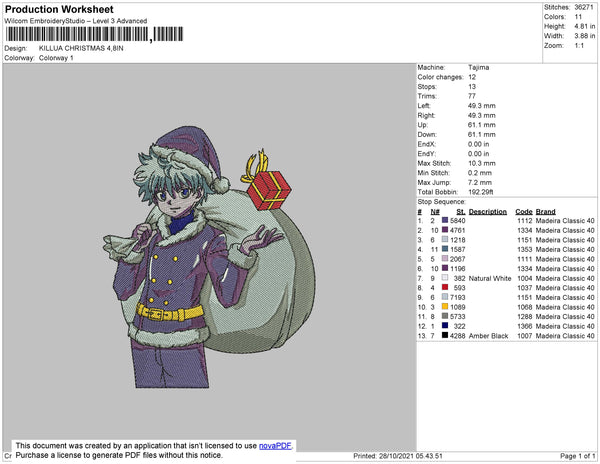Select the Stitches value 36271
The image size is (600, 464).
click(584, 7)
